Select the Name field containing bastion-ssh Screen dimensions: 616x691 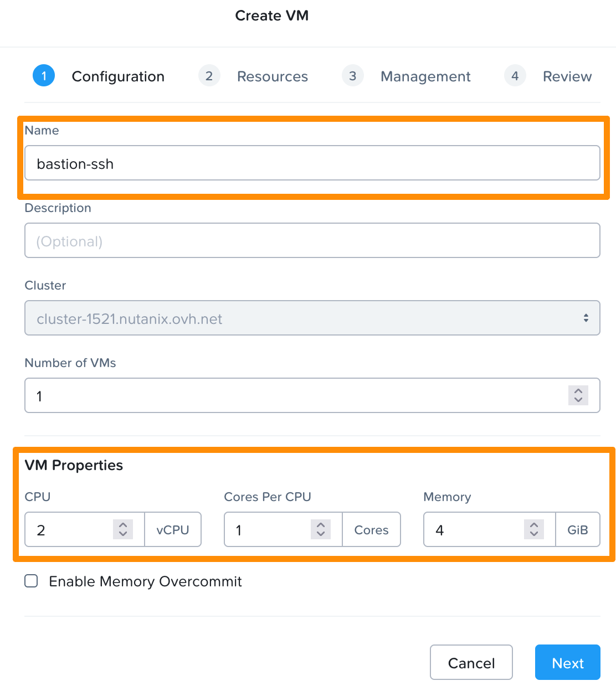(312, 163)
